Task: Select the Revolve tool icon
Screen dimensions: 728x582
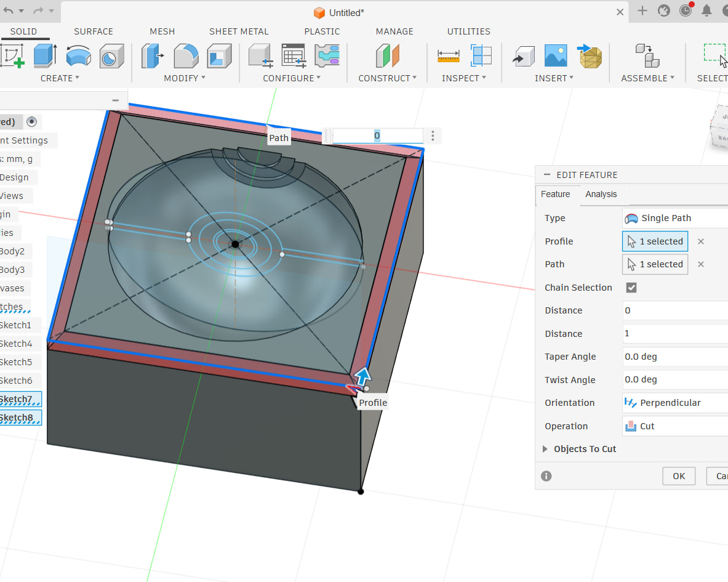Action: point(78,56)
